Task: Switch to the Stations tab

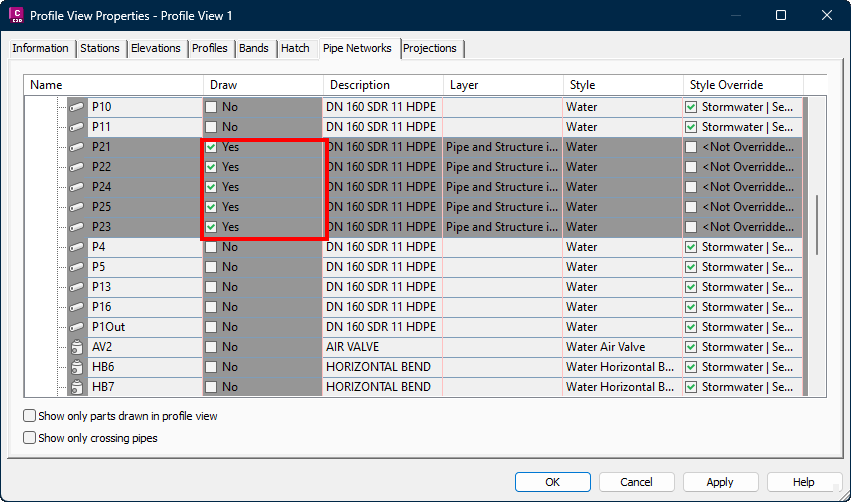Action: click(100, 48)
